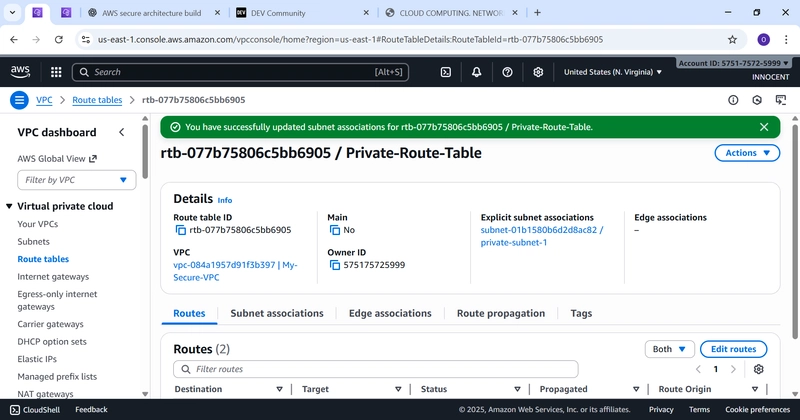
Task: Open the browser profile avatar
Action: click(x=763, y=39)
